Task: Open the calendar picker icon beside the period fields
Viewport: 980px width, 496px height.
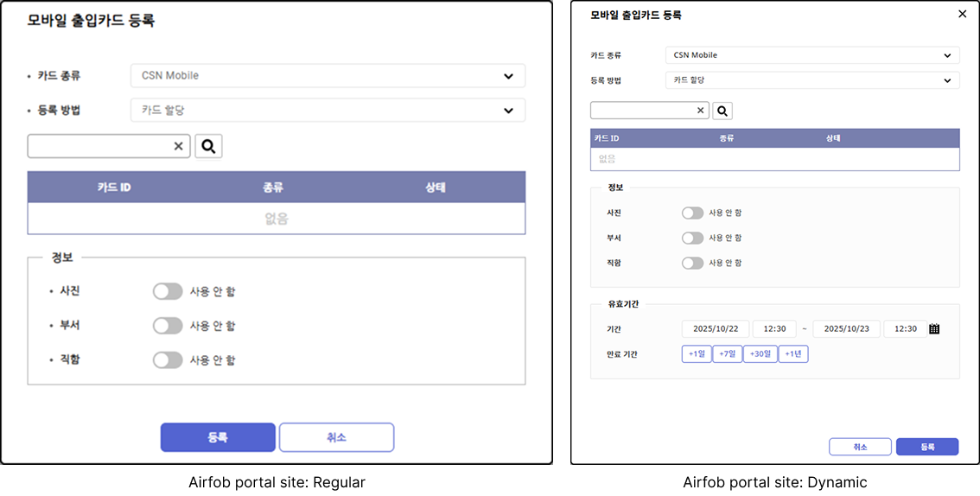Action: (934, 328)
